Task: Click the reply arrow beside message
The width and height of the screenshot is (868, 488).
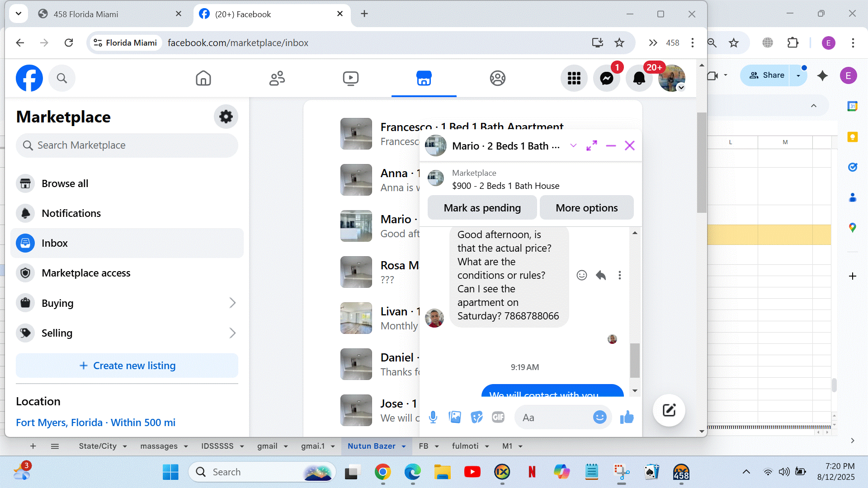Action: pos(600,275)
